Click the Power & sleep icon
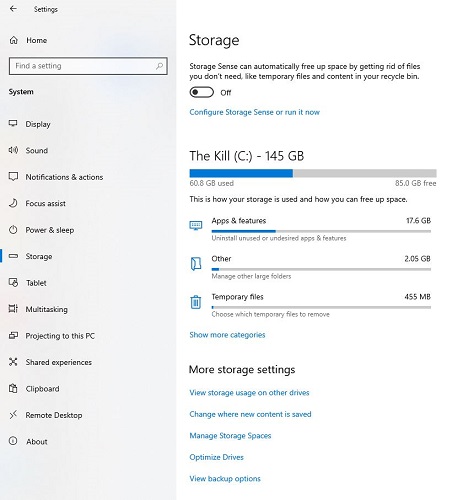Screen dimensions: 452x500 tap(13, 230)
